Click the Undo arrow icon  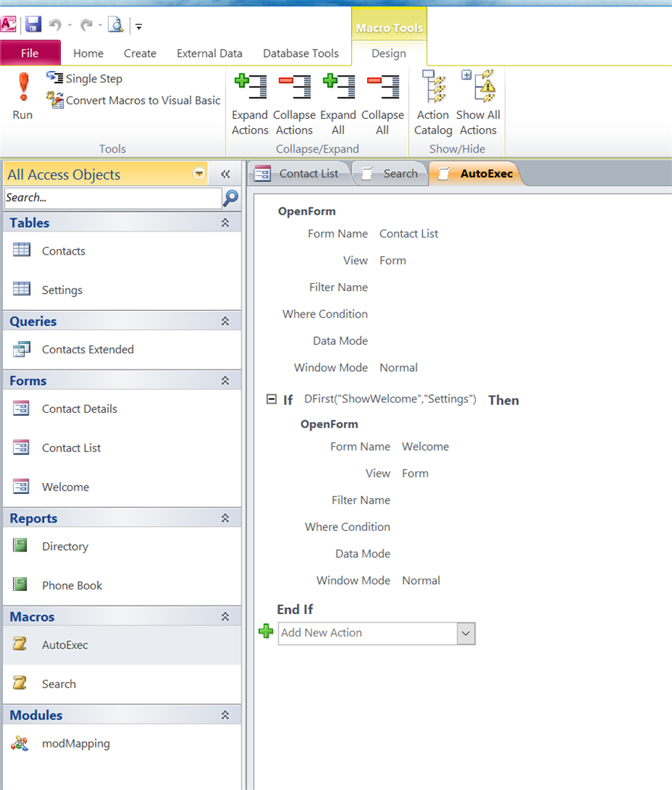click(x=55, y=24)
